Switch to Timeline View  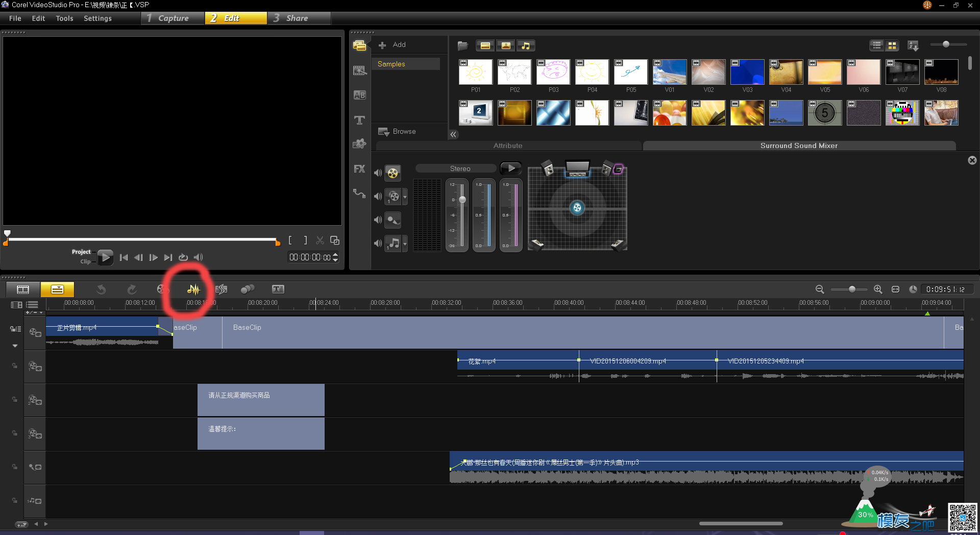pos(57,289)
